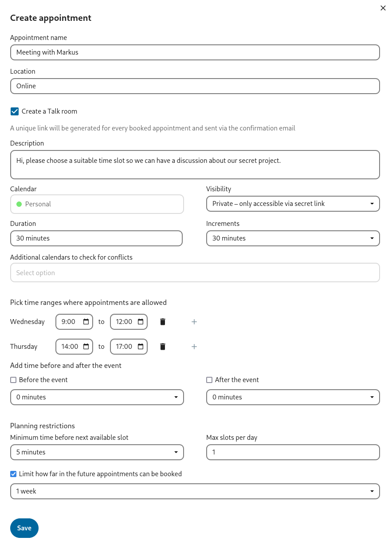Image resolution: width=392 pixels, height=545 pixels.
Task: Open Minimum time before next slot dropdown
Action: point(97,452)
